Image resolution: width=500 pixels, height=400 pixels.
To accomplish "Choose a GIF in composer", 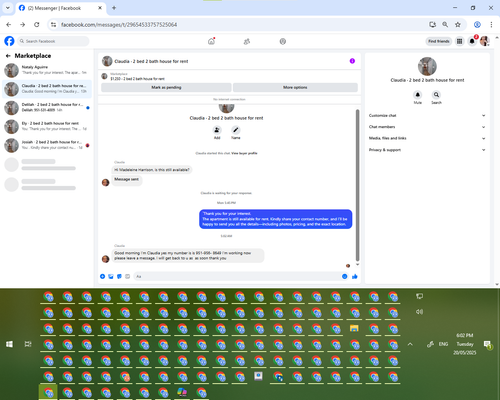I will click(127, 276).
